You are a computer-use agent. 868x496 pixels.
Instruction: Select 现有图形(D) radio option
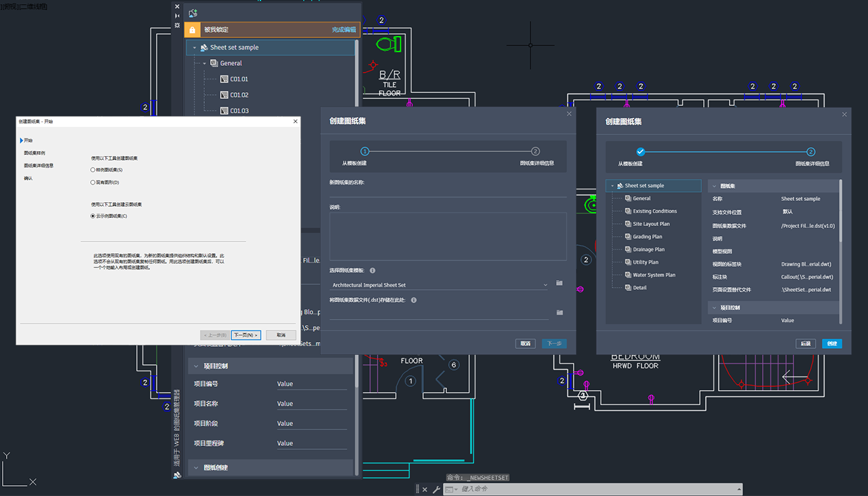pos(93,183)
